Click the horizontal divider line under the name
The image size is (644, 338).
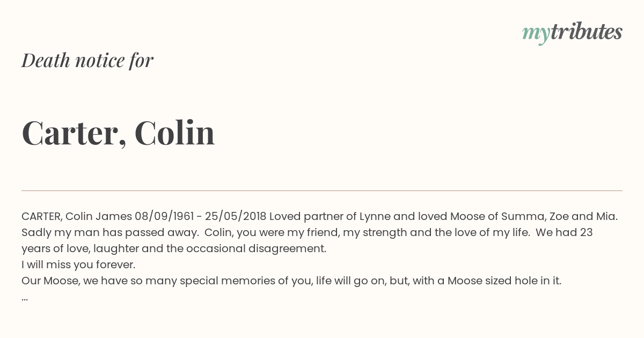pyautogui.click(x=322, y=190)
